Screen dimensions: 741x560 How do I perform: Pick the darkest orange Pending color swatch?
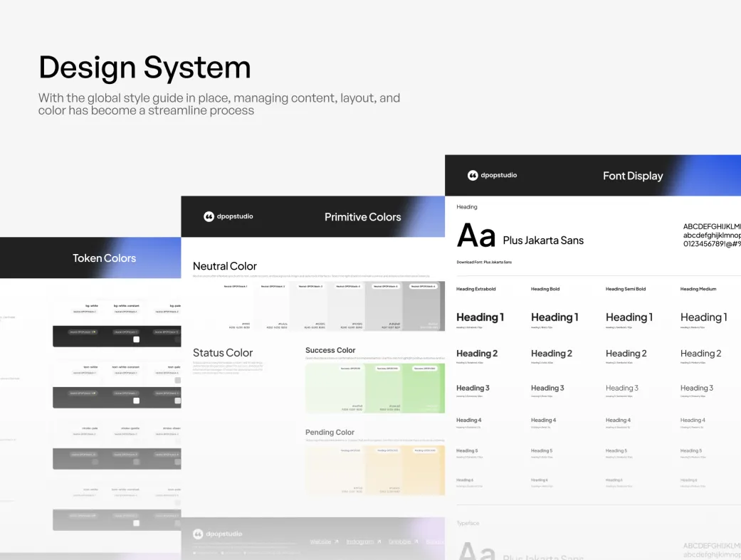point(426,470)
